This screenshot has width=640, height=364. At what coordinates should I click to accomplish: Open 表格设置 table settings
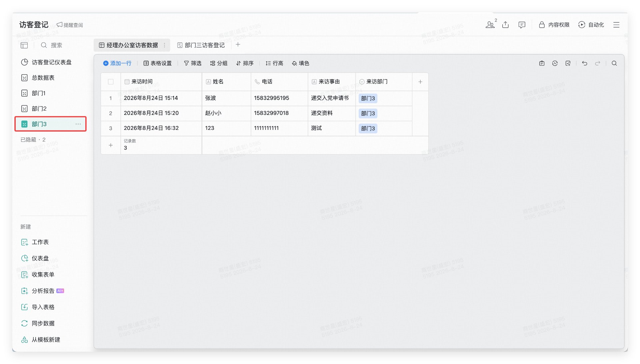tap(157, 63)
